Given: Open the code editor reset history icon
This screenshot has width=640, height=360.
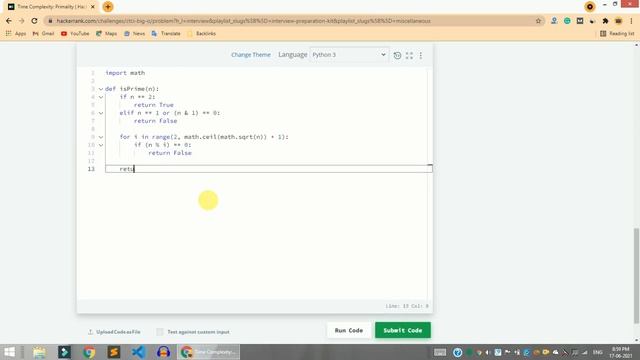Looking at the screenshot, I should 397,55.
